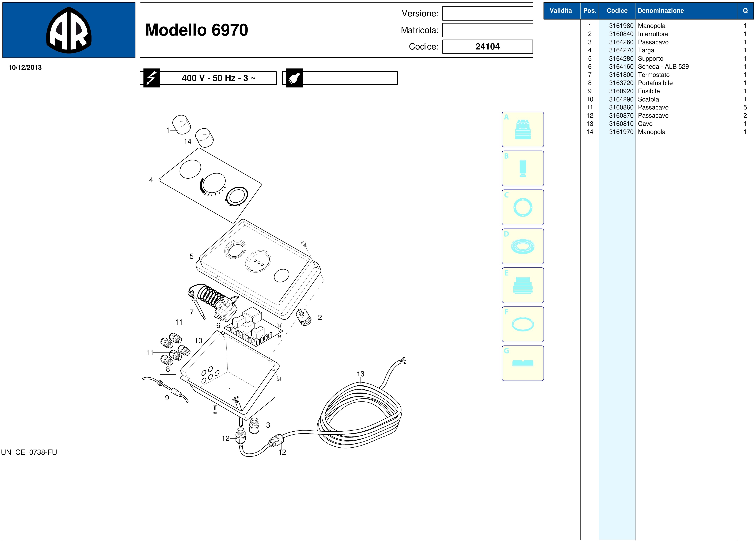Select the Termostato row in parts list
Image resolution: width=756 pixels, height=541 pixels.
coord(653,75)
